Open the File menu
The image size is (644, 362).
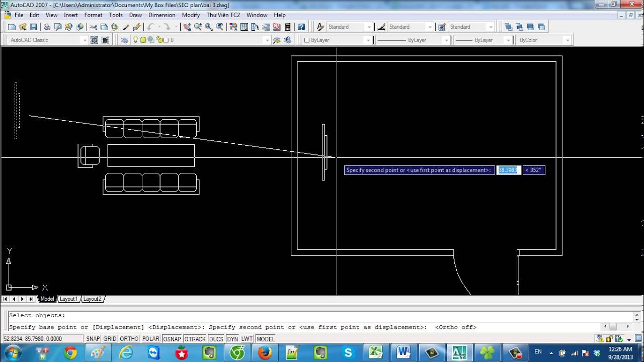pos(19,15)
